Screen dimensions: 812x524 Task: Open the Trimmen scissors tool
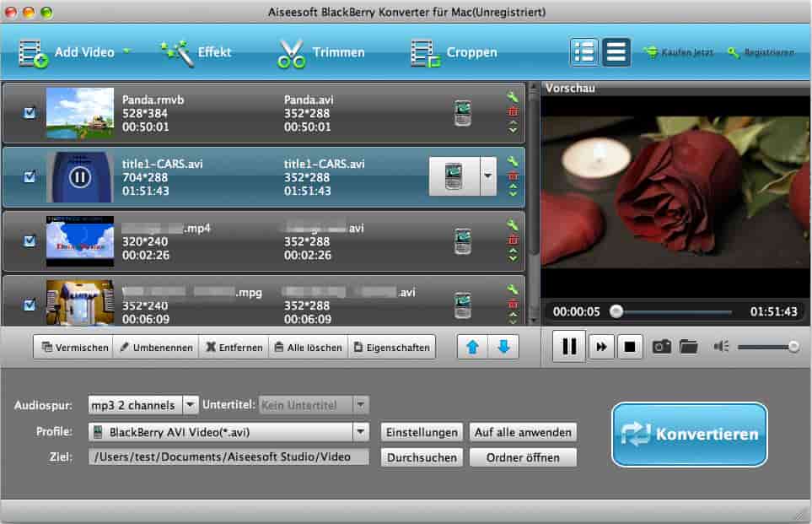coord(321,53)
